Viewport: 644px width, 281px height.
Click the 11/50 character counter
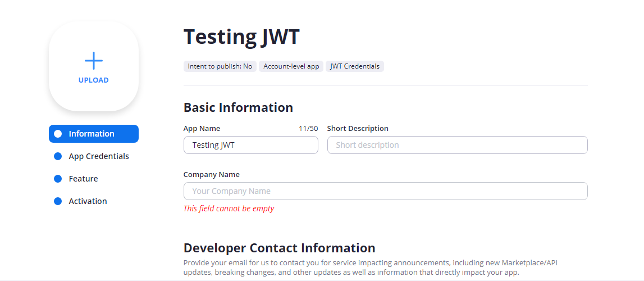pyautogui.click(x=308, y=129)
